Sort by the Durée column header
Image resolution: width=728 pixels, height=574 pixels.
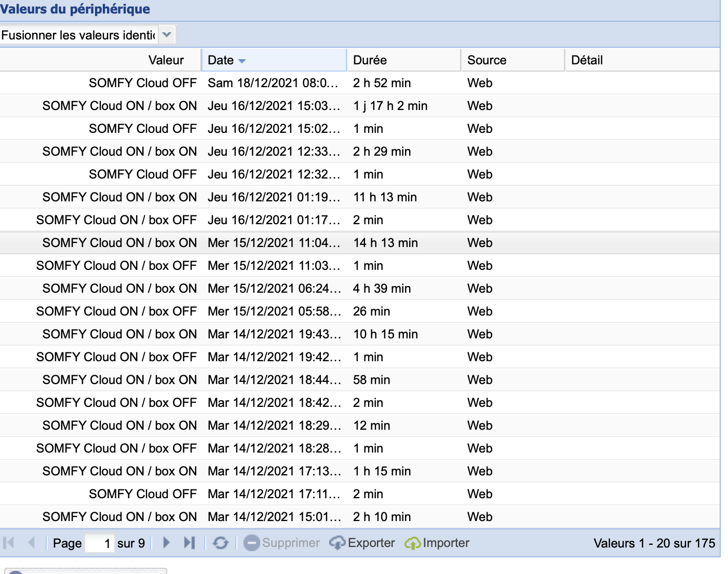(x=403, y=60)
